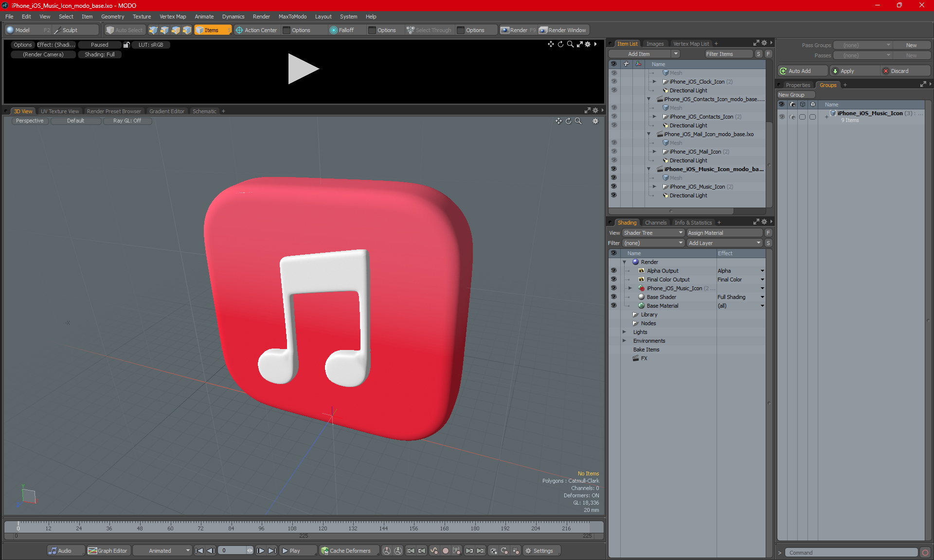Toggle Base Shader visibility eye

pos(613,297)
